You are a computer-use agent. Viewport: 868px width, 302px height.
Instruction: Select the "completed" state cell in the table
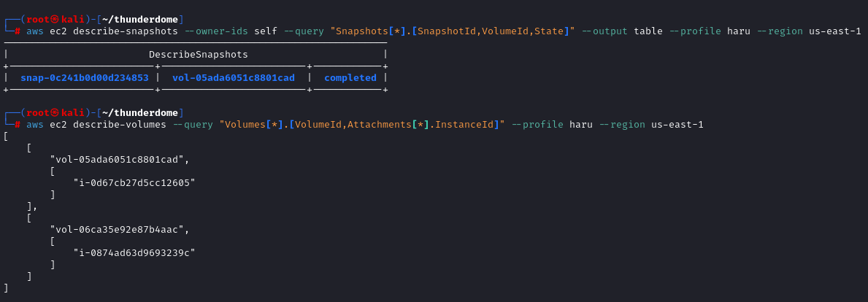(x=350, y=77)
